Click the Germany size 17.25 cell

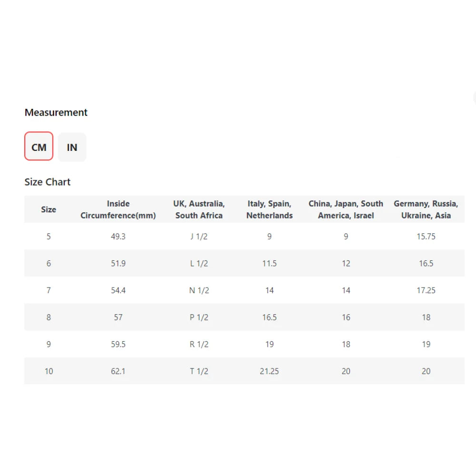tap(426, 290)
